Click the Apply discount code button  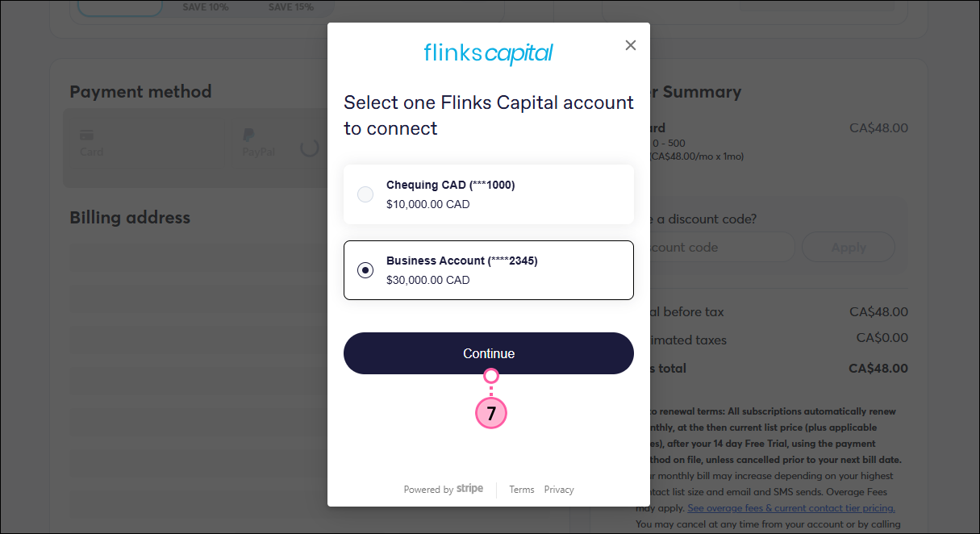848,247
